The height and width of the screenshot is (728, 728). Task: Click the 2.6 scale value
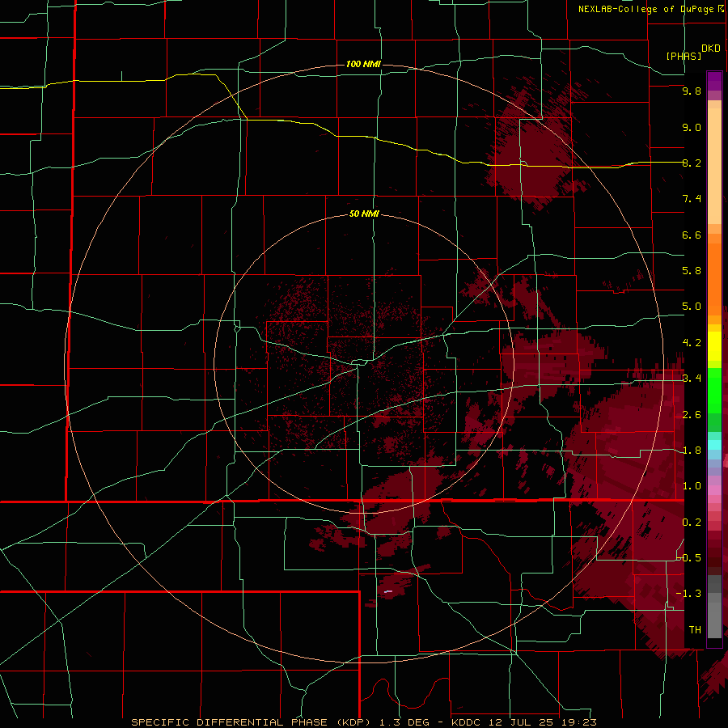[x=692, y=415]
